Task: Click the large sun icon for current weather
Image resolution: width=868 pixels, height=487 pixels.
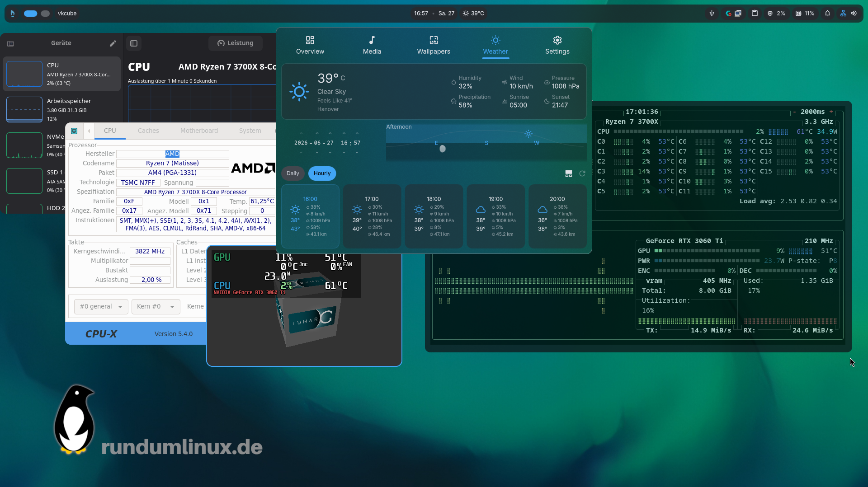Action: (x=299, y=92)
